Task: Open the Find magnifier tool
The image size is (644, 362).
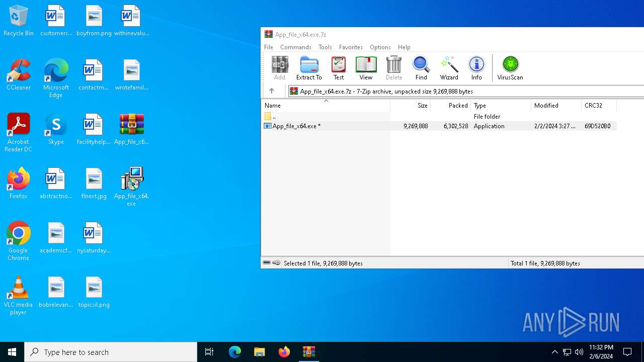Action: (421, 68)
